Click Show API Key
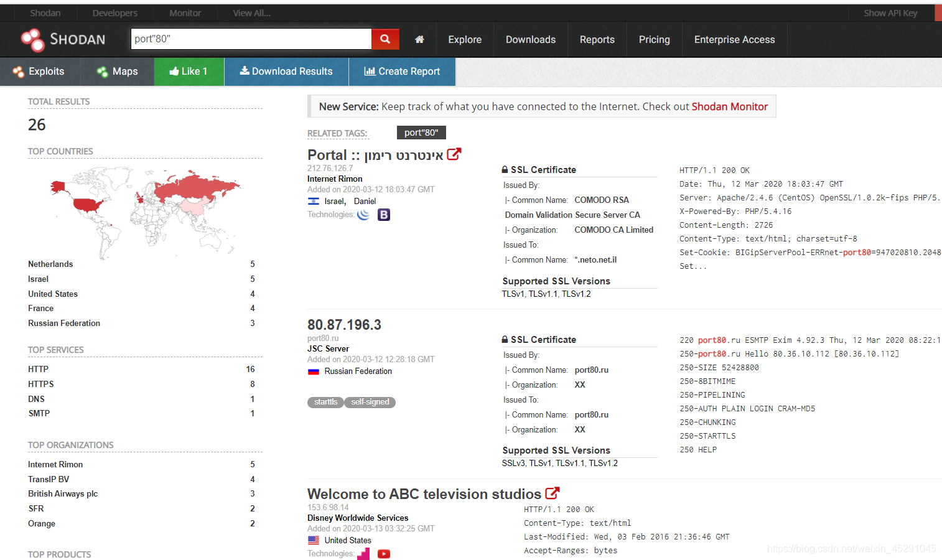This screenshot has height=560, width=942. 890,13
